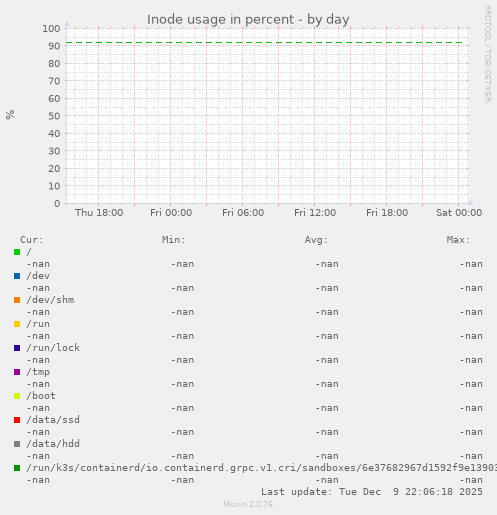Click the red swatch for /data/ssd
Viewport: 497px width, 515px height.
17,420
